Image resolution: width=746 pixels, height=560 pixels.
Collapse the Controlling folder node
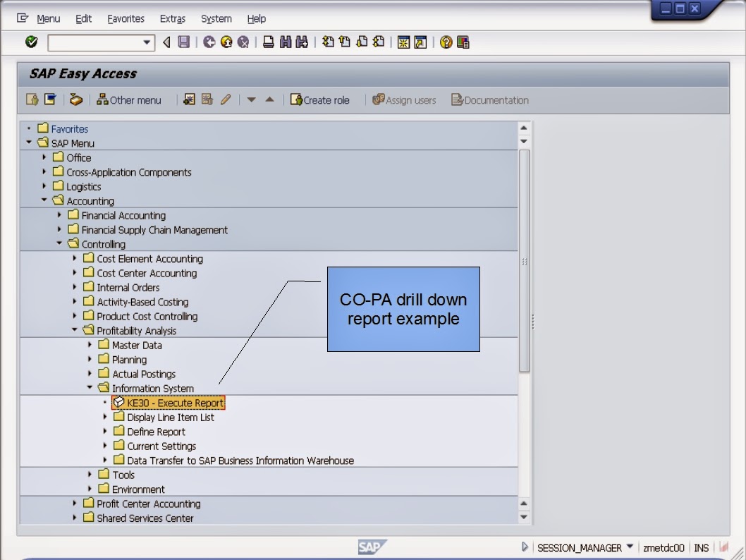click(59, 243)
